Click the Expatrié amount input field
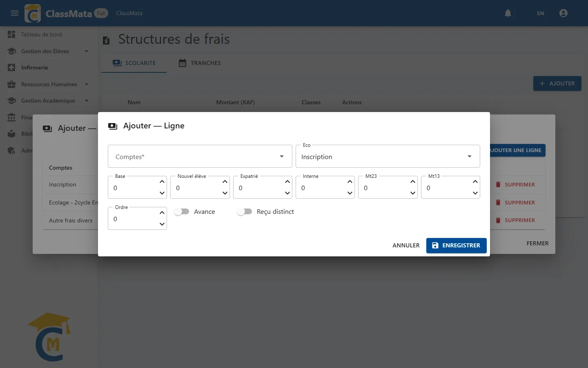 point(259,188)
